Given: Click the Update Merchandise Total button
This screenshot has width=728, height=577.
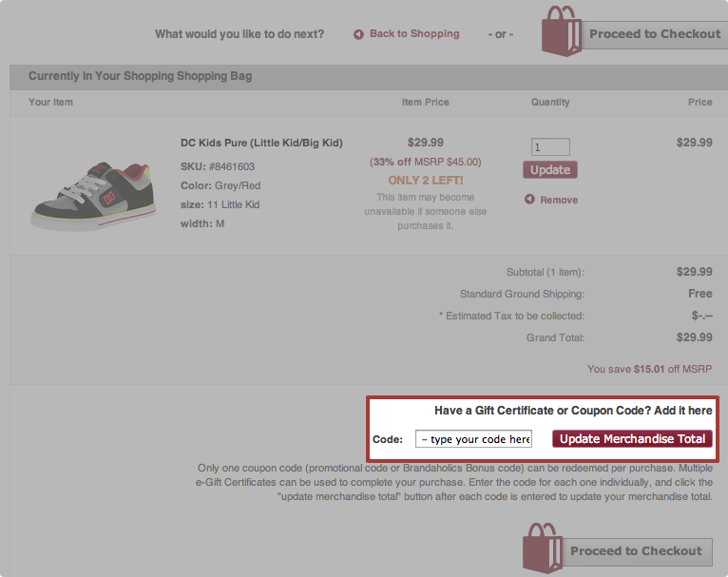Looking at the screenshot, I should tap(632, 439).
